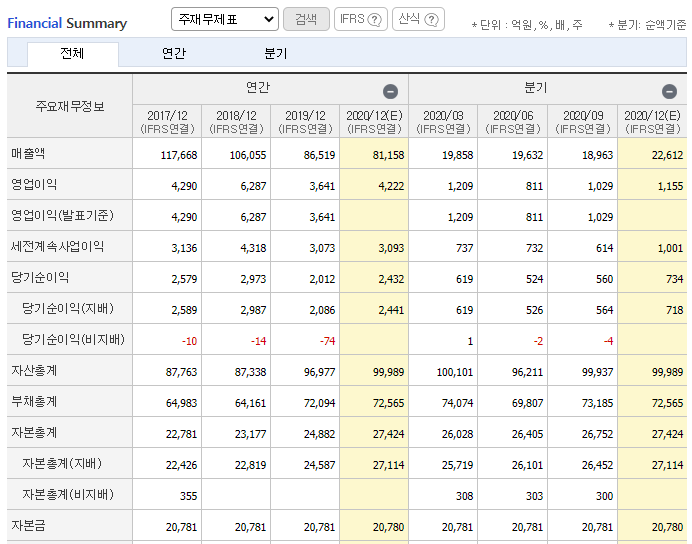Click the question mark icon beside IFRS
The width and height of the screenshot is (692, 544).
coord(374,19)
